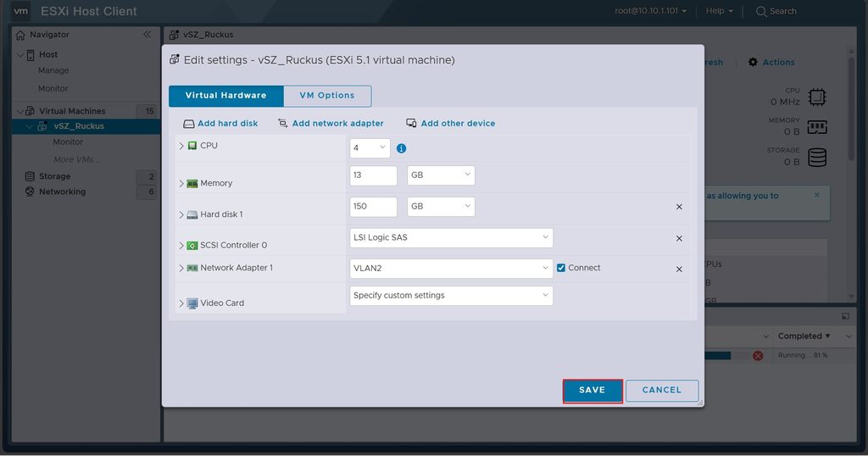The width and height of the screenshot is (868, 456).
Task: Click the Network Adapter 1 icon
Action: [x=192, y=268]
